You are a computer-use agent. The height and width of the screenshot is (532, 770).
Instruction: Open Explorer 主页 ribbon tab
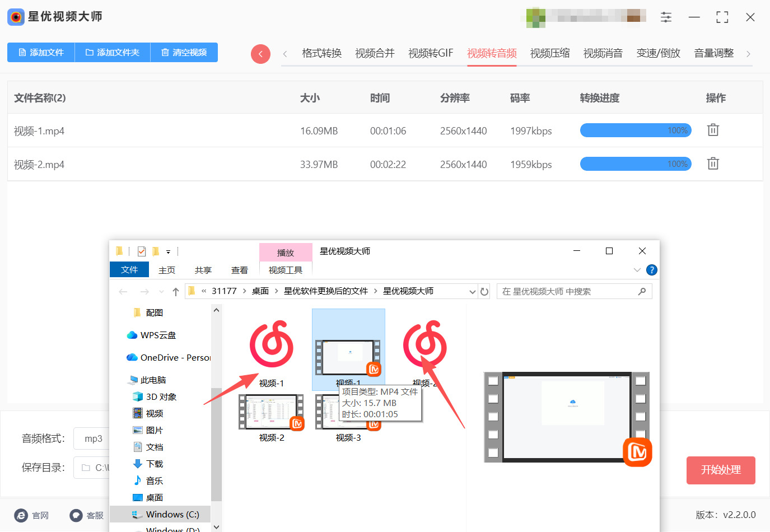(x=167, y=270)
